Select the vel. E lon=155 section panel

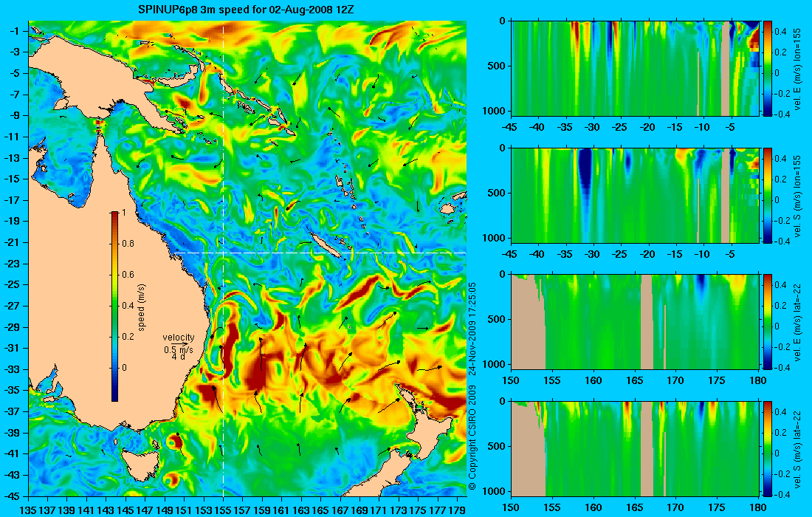pyautogui.click(x=635, y=69)
